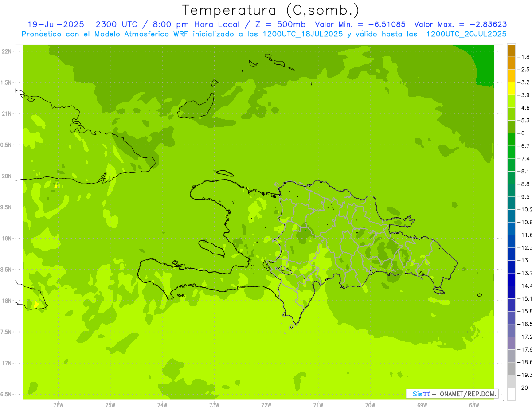
Task: Click the "-5.3" colorbar value
Action: click(524, 120)
